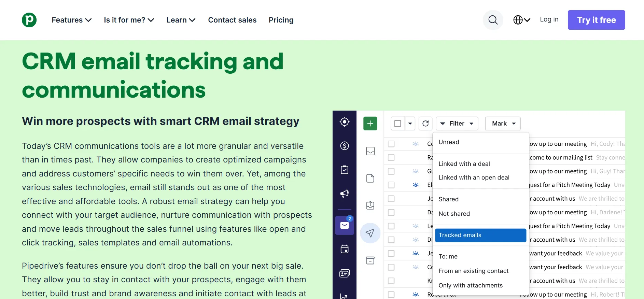644x299 pixels.
Task: Choose 'Tracked emails' filter option
Action: point(480,235)
